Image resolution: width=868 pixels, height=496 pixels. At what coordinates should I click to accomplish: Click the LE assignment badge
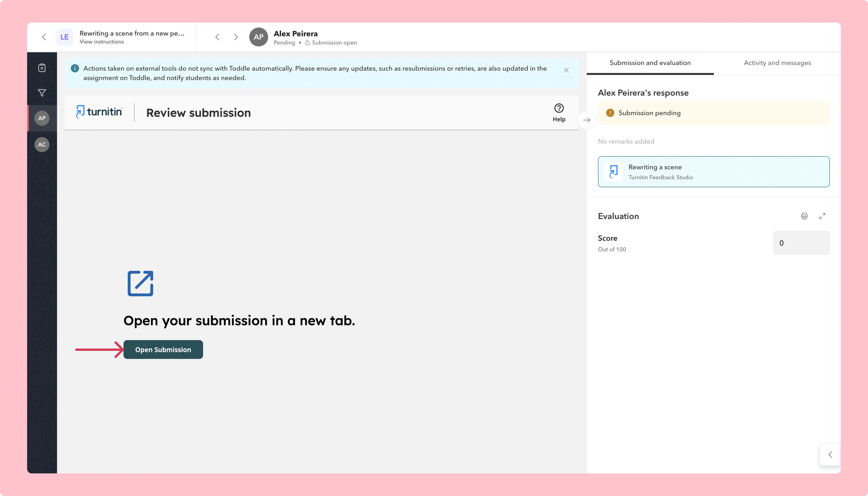pyautogui.click(x=64, y=37)
